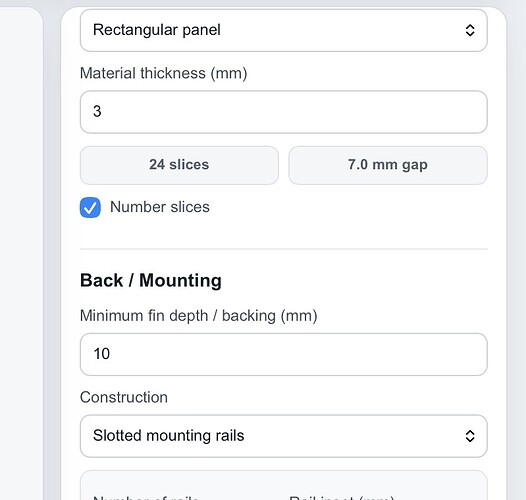The height and width of the screenshot is (500, 526).
Task: Click the Minimum fin depth input field
Action: (x=283, y=354)
